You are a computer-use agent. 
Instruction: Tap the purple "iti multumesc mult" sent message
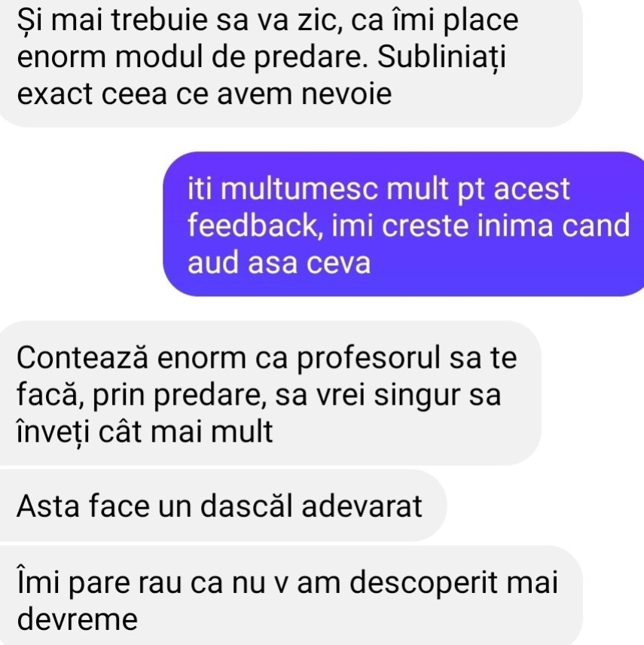(x=404, y=224)
